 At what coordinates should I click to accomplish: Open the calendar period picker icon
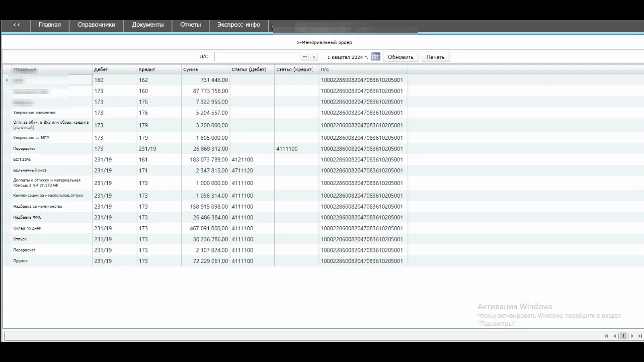pyautogui.click(x=376, y=57)
